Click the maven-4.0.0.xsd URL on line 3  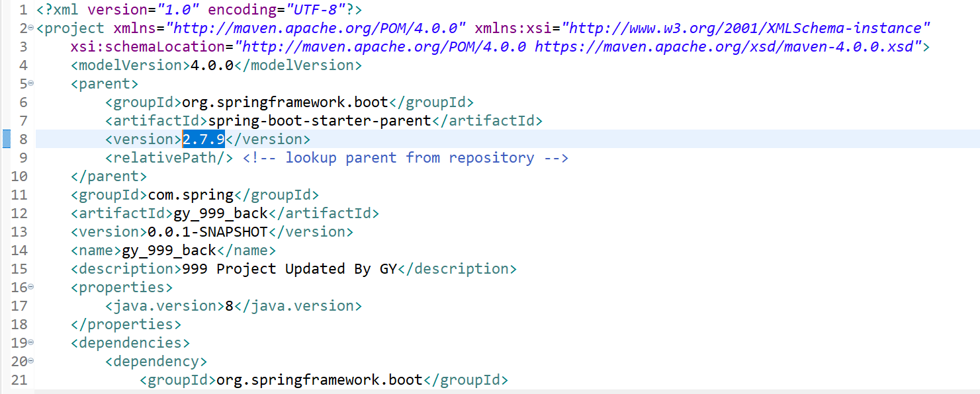[x=725, y=47]
